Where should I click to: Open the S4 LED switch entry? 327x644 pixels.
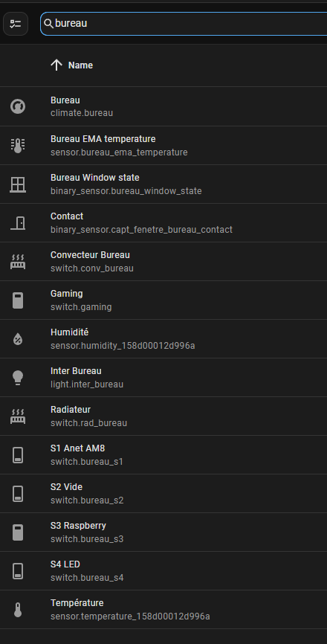pos(163,570)
